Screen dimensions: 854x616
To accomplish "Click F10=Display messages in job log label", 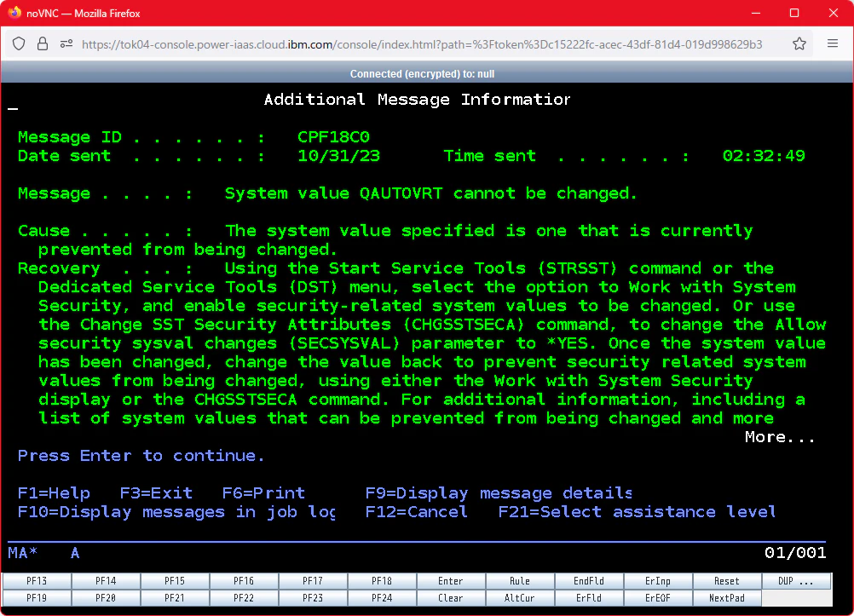I will point(177,512).
